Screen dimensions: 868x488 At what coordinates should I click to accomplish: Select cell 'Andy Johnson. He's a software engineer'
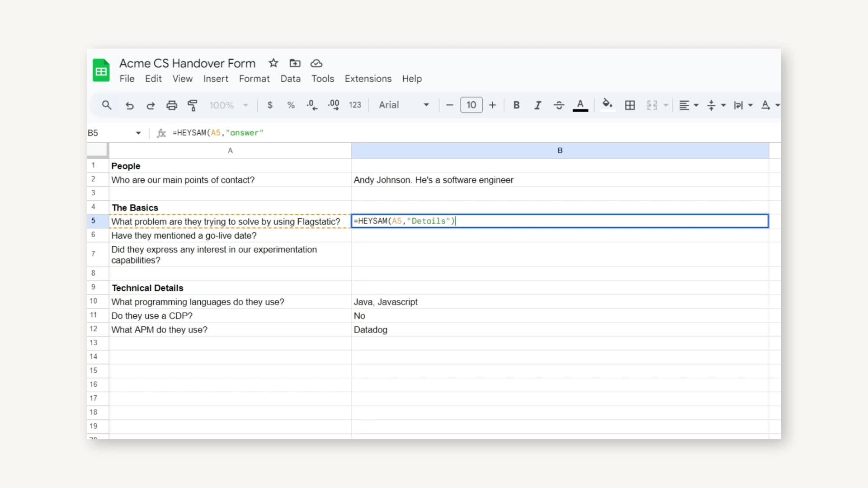coord(560,180)
